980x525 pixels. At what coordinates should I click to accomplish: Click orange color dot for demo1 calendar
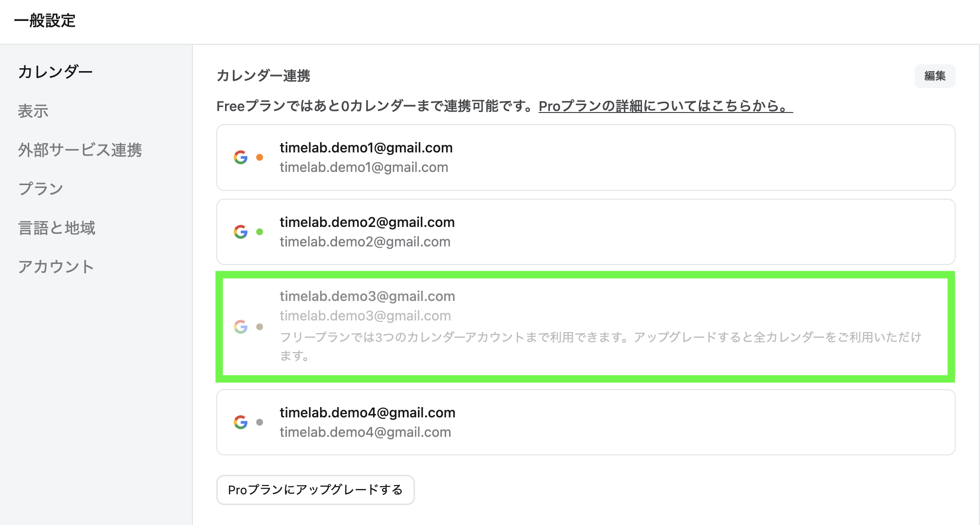pos(260,157)
